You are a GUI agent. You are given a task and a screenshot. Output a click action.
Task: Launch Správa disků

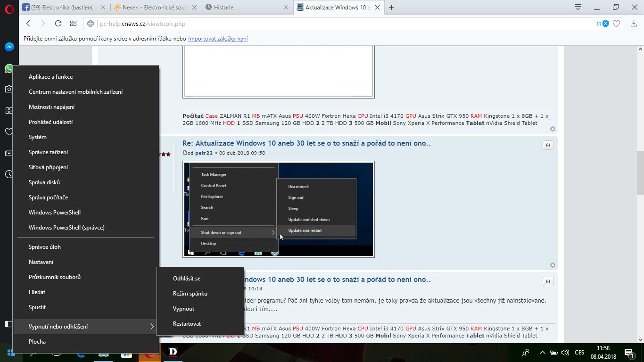pyautogui.click(x=86, y=182)
